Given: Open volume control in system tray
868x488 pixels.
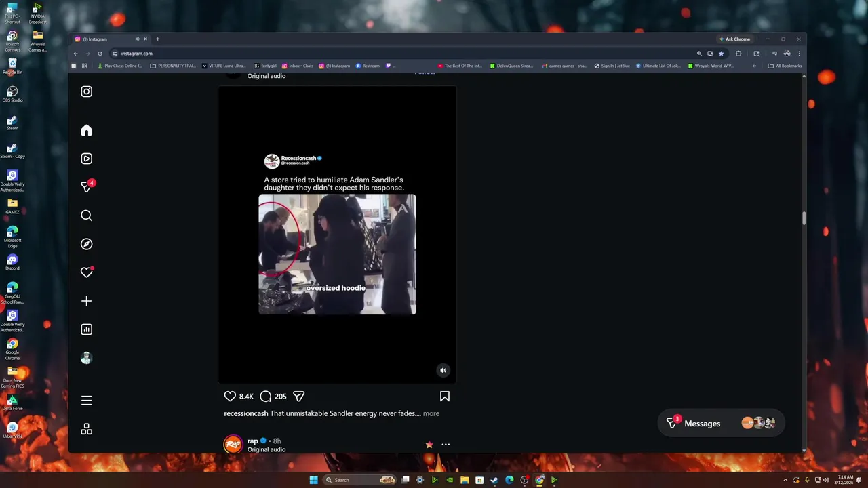Looking at the screenshot, I should 825,480.
